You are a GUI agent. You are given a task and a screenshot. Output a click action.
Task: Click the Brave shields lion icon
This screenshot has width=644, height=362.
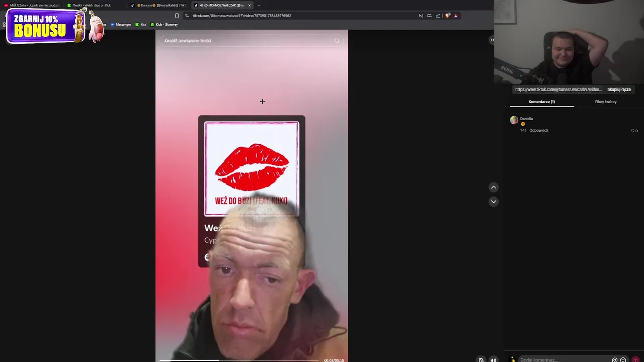447,16
